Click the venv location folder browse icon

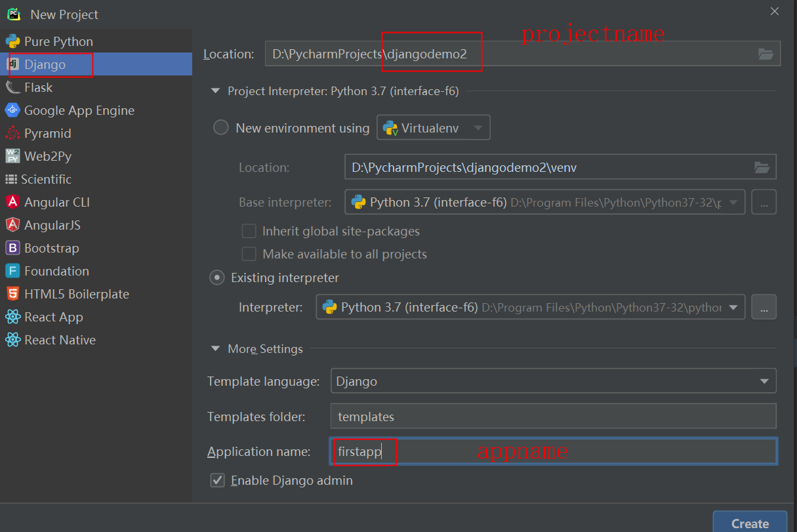pos(762,167)
